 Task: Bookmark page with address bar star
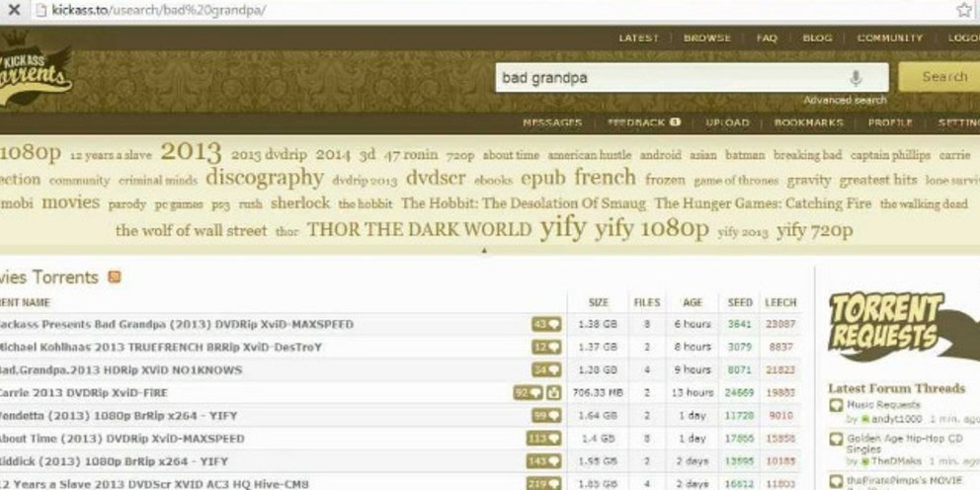(x=964, y=9)
